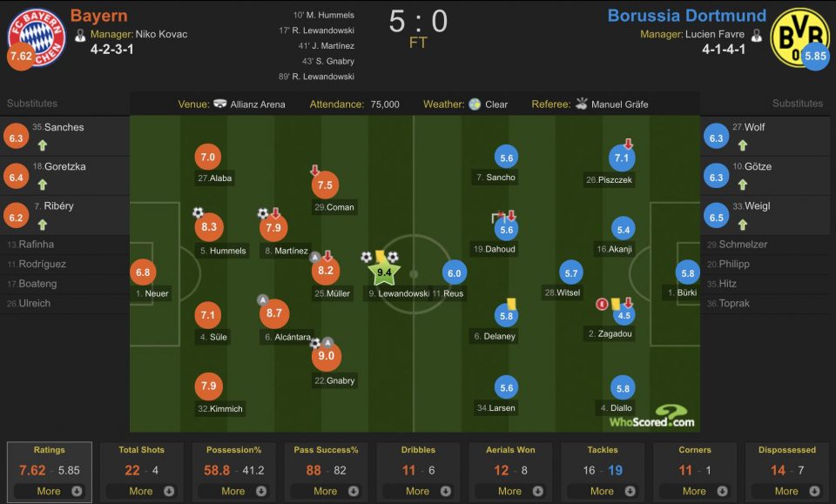The width and height of the screenshot is (836, 504).
Task: Click the Borussia Dortmund BVB crest
Action: (799, 36)
